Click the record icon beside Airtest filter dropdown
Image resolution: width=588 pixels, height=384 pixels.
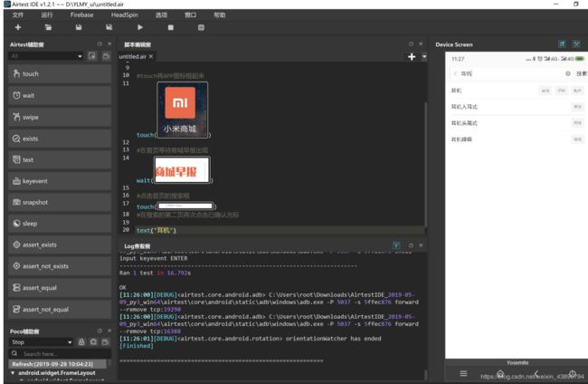92,56
